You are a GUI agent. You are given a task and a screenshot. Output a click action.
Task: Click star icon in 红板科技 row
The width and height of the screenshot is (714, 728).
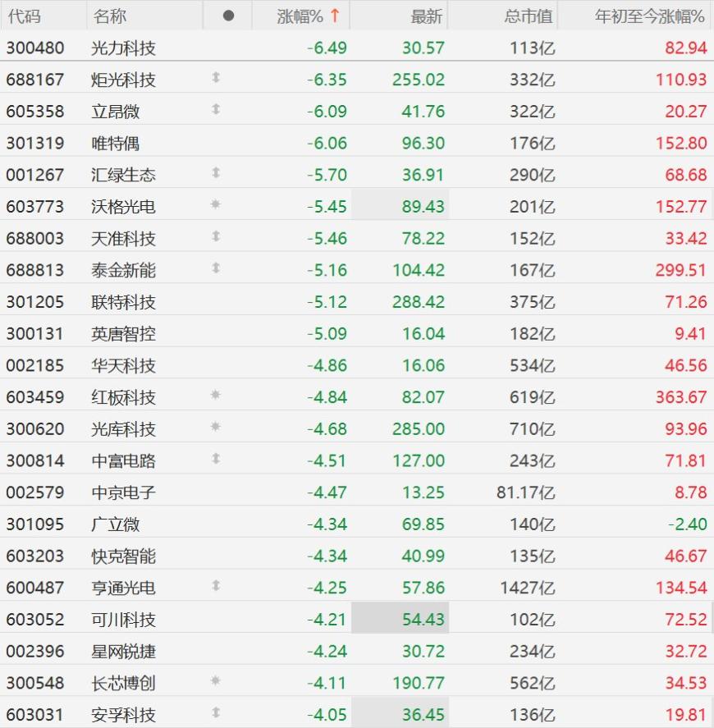point(215,395)
